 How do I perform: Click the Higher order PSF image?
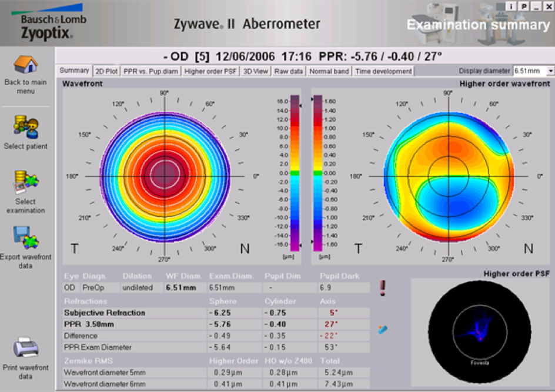(x=480, y=332)
